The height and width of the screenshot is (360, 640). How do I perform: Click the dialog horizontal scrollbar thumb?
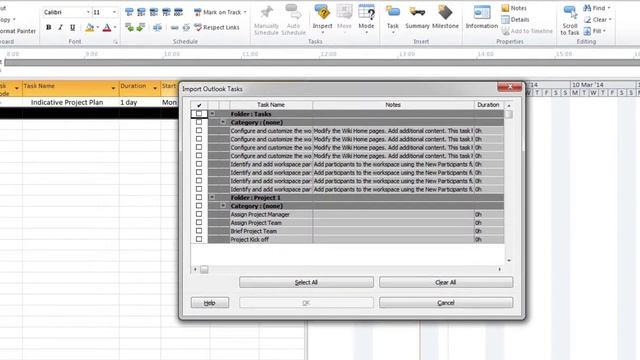(x=204, y=269)
